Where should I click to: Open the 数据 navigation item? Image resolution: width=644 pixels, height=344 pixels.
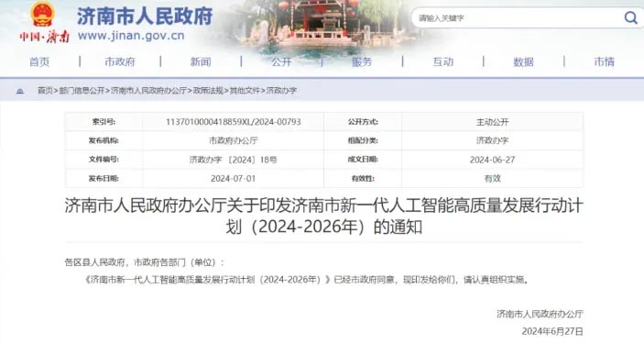point(523,61)
